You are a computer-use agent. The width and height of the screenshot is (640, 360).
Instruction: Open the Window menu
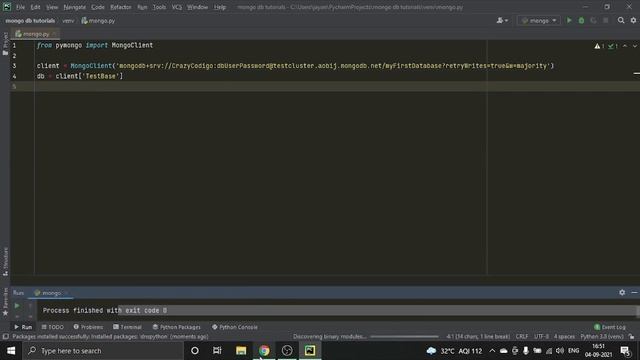coord(197,7)
